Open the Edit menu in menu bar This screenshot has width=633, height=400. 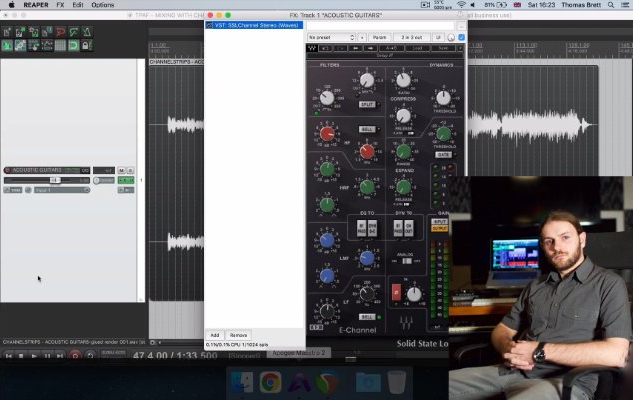[x=78, y=5]
